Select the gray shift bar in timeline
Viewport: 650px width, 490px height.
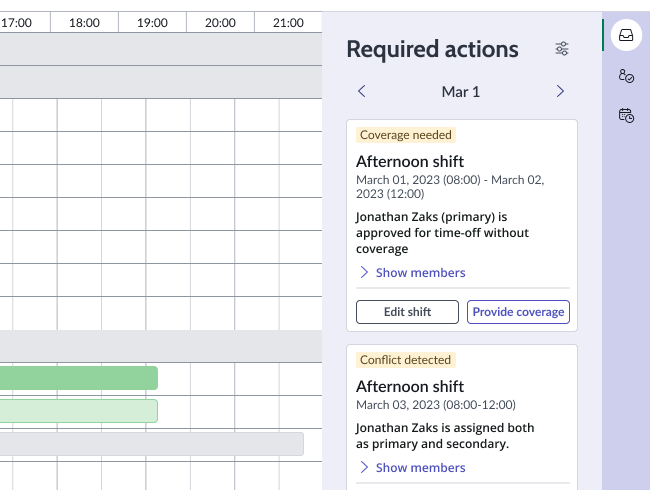click(x=152, y=444)
